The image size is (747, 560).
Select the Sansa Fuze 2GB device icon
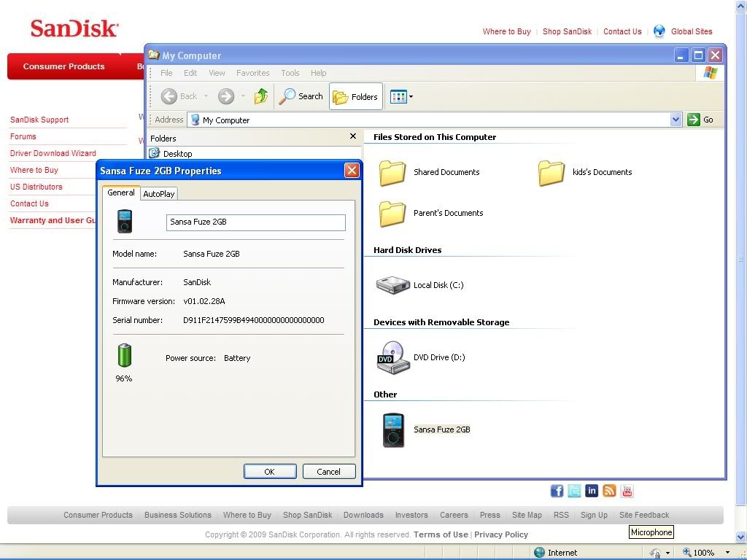point(393,430)
